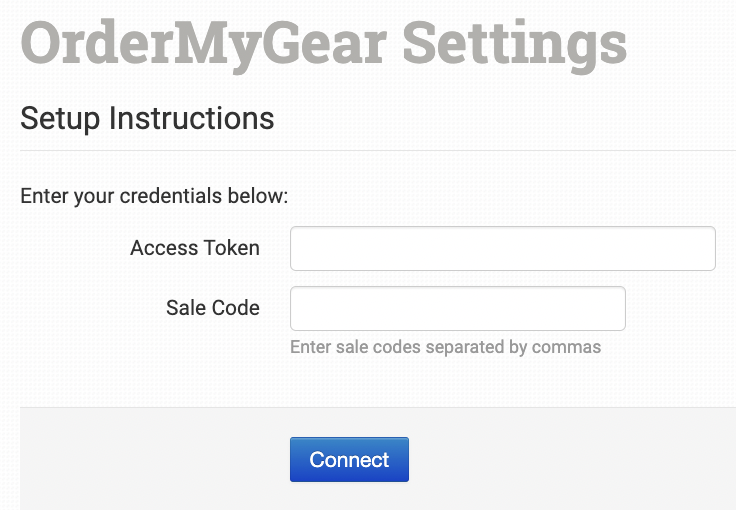Place cursor in the empty token text box
The width and height of the screenshot is (736, 510).
pyautogui.click(x=503, y=248)
